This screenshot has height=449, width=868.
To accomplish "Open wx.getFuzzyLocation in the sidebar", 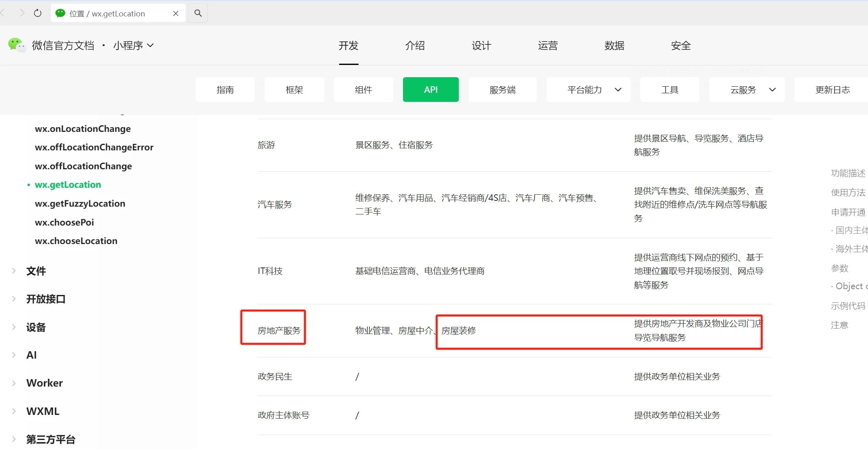I will coord(80,203).
